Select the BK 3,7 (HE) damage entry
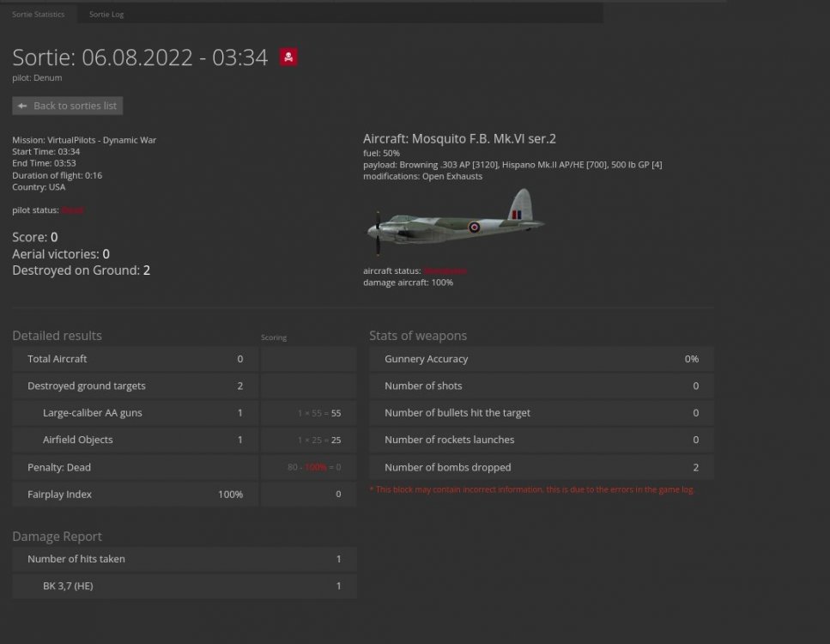Viewport: 830px width, 644px height. point(69,586)
